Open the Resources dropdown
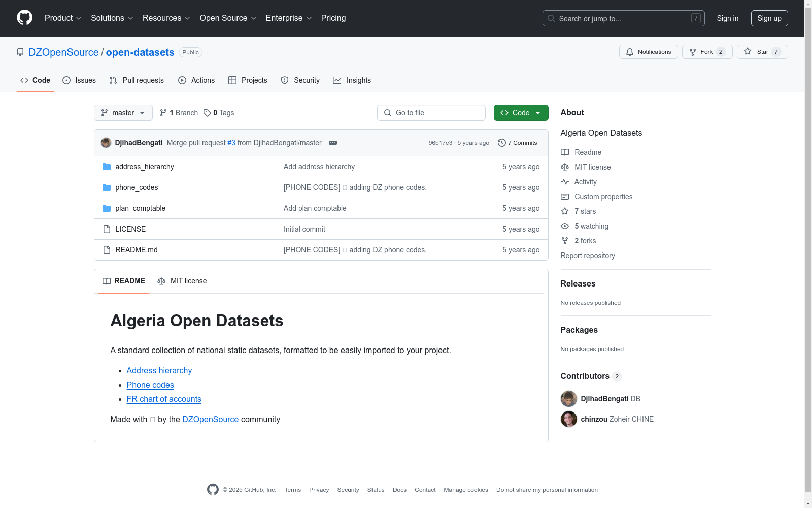 click(x=166, y=18)
